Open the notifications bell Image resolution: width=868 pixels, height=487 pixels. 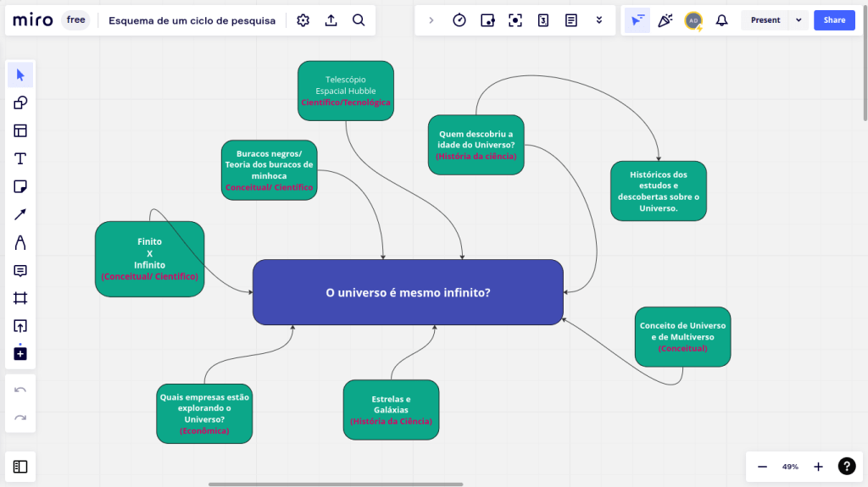point(721,20)
